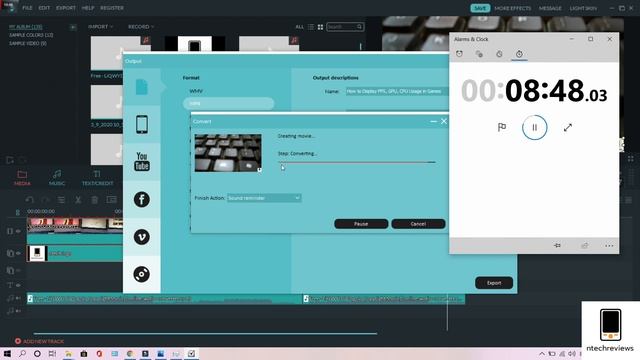Choose the DVD disc option in Output sidebar
640x360 pixels.
click(142, 274)
